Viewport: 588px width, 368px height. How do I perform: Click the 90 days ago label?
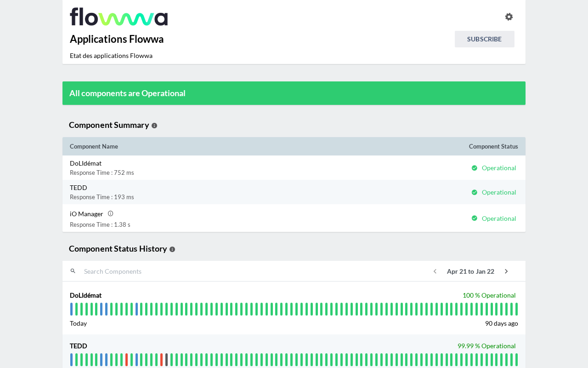tap(502, 323)
